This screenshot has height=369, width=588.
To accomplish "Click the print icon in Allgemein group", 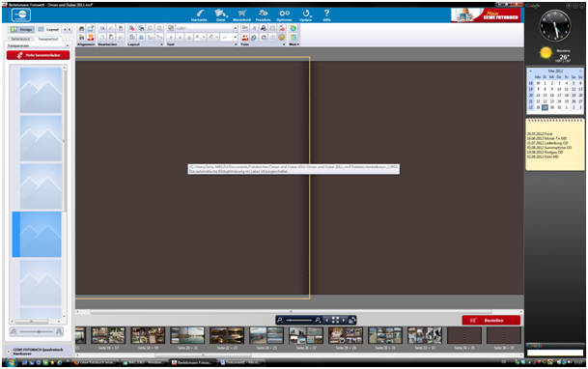I will [x=81, y=29].
